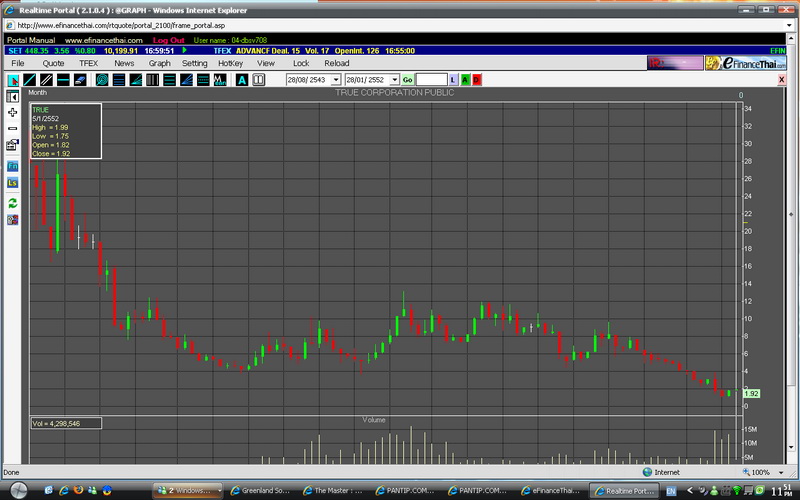Viewport: 800px width, 500px height.
Task: Expand the grouped Windows taskbar button arrow
Action: coord(219,491)
